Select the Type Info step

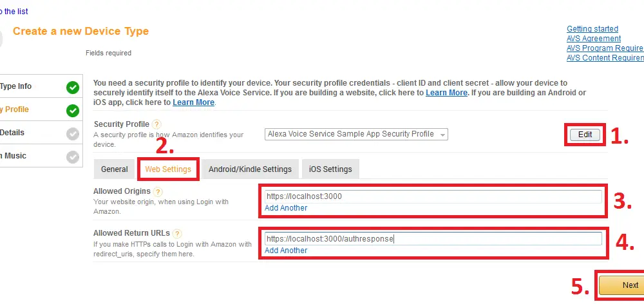pyautogui.click(x=41, y=86)
